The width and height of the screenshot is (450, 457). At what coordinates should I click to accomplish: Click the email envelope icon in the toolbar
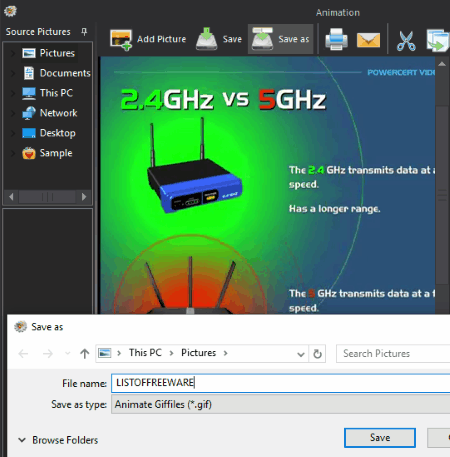point(368,40)
